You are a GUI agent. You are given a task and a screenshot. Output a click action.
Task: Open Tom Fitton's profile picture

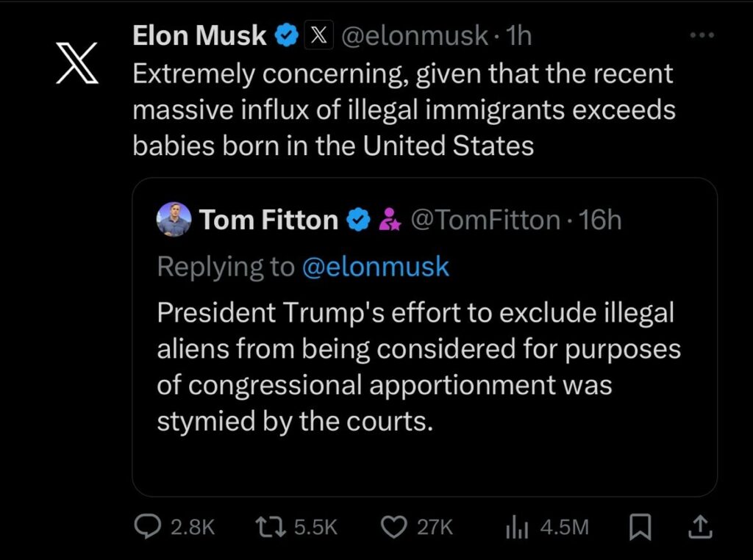coord(174,219)
